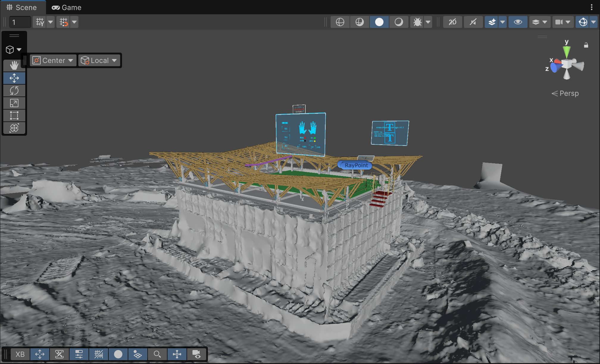600x364 pixels.
Task: Select the hand tracking panel in scene
Action: click(301, 134)
